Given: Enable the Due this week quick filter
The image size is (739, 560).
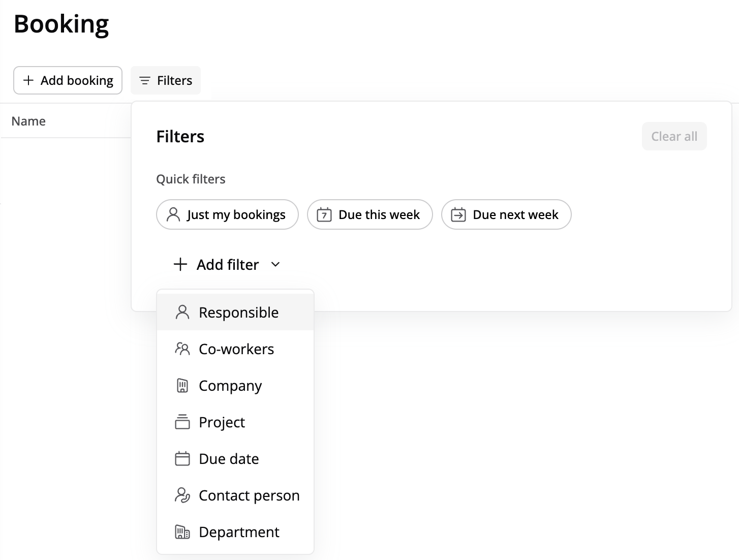Looking at the screenshot, I should 369,214.
